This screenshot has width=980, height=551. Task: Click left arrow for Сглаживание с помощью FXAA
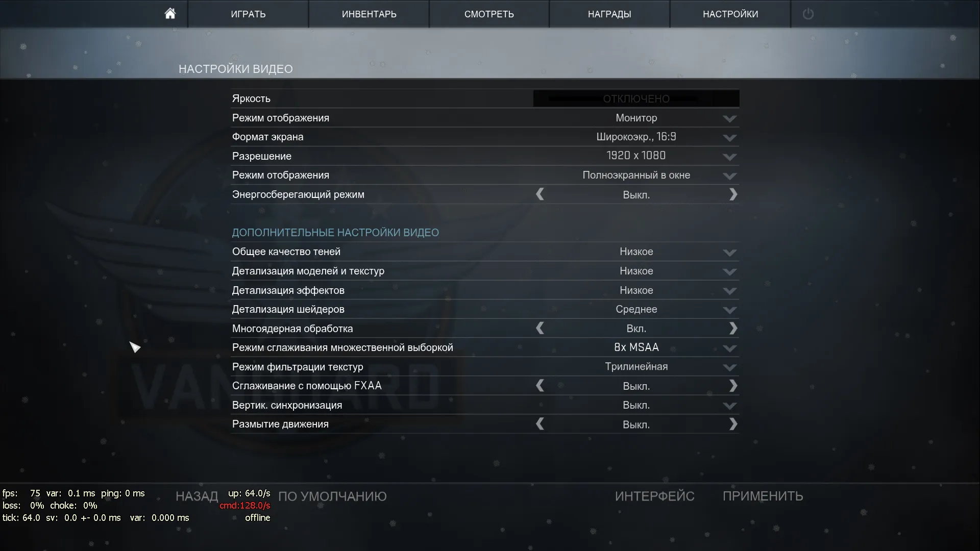click(x=540, y=386)
